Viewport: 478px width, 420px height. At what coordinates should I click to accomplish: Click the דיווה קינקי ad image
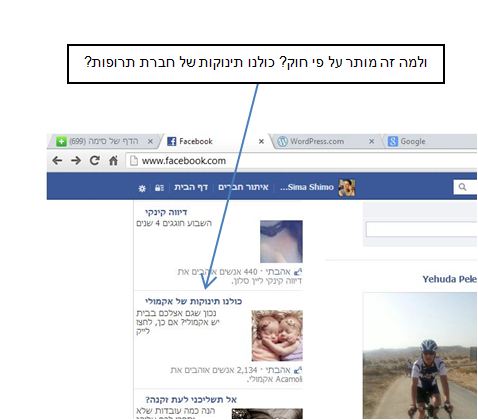[x=281, y=241]
